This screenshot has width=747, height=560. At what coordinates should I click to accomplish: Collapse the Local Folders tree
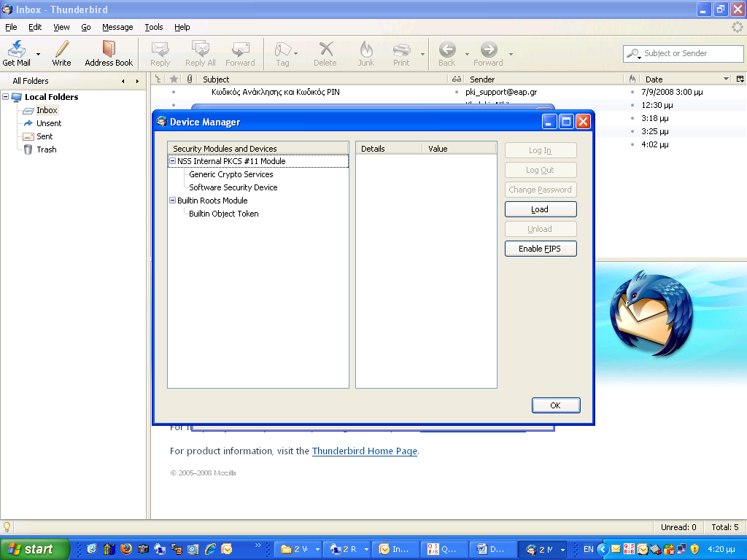point(6,97)
